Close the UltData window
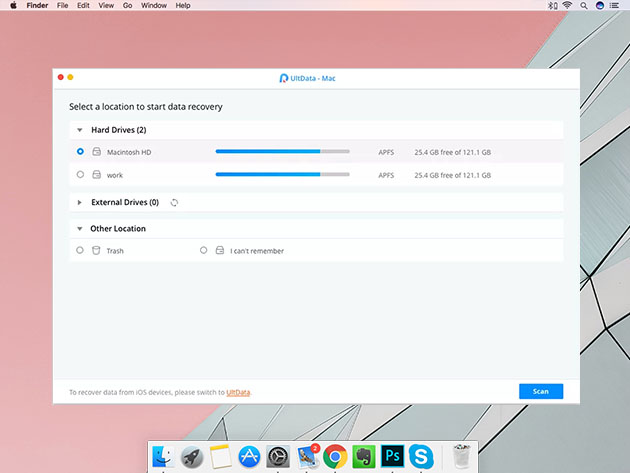This screenshot has width=630, height=473. click(61, 77)
